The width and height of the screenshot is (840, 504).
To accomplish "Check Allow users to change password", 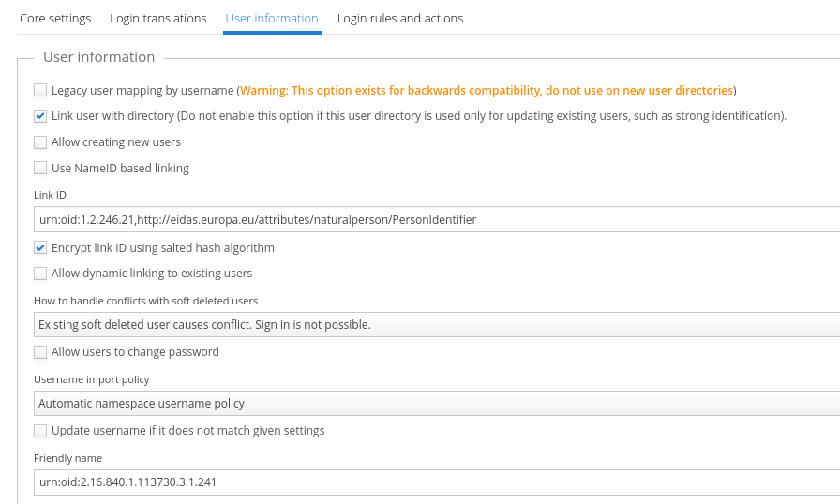I will [x=40, y=352].
